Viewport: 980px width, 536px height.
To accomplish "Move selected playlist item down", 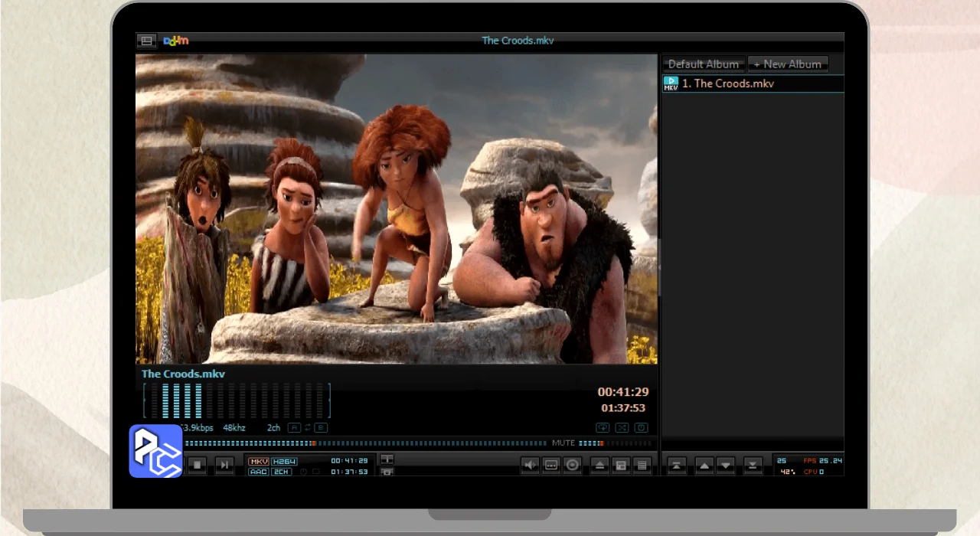I will click(x=726, y=465).
